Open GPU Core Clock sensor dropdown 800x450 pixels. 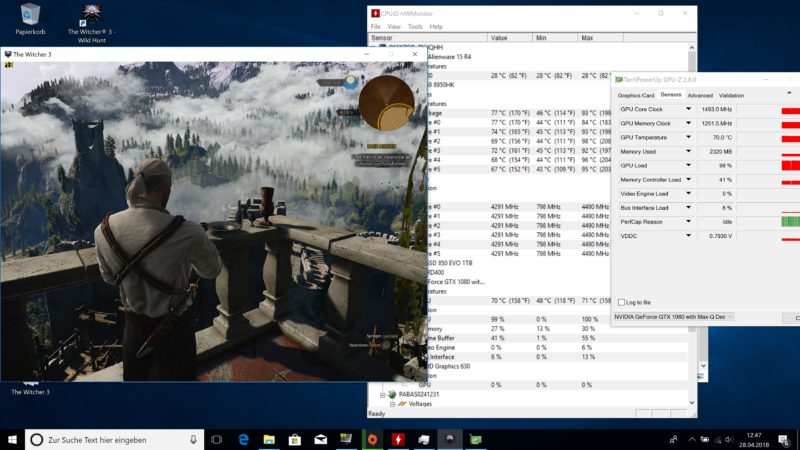(688, 109)
